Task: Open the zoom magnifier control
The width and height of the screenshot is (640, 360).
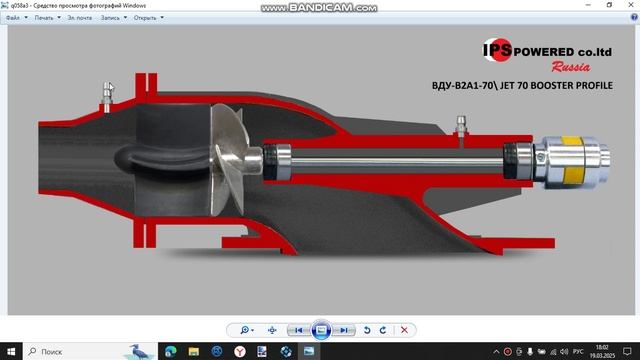Action: [247, 330]
